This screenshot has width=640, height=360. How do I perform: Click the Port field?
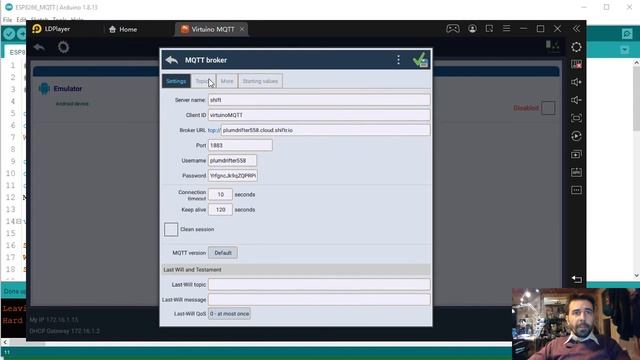(240, 145)
